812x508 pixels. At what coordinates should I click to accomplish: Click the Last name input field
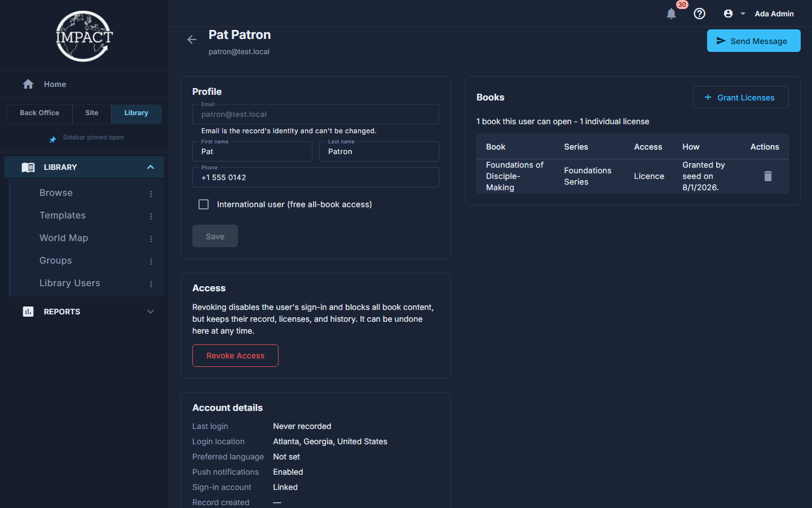click(x=379, y=151)
